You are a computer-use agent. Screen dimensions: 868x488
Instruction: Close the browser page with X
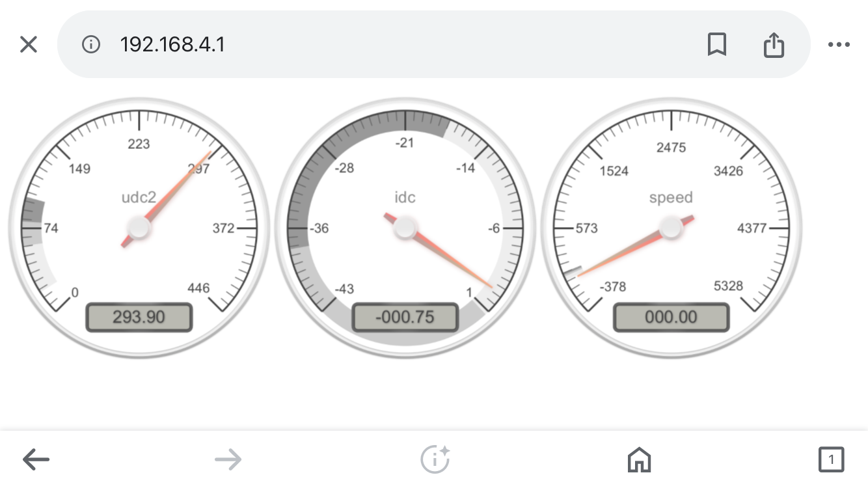(29, 44)
